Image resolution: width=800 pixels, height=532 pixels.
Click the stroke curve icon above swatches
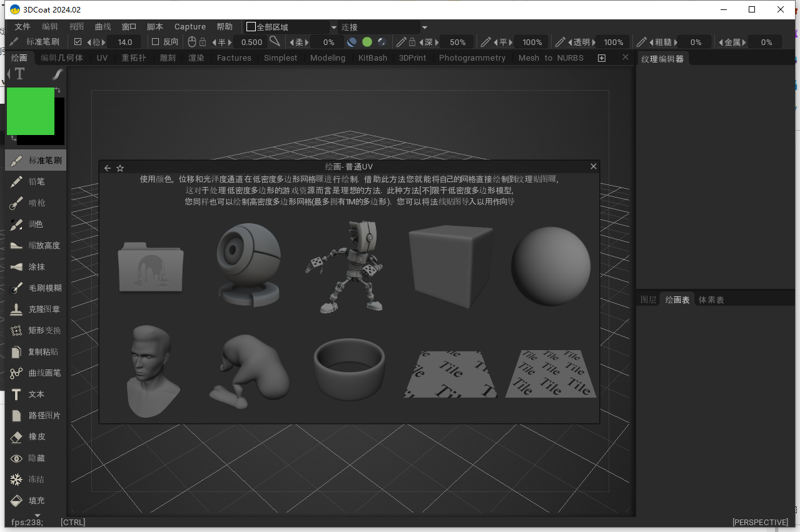[x=57, y=74]
